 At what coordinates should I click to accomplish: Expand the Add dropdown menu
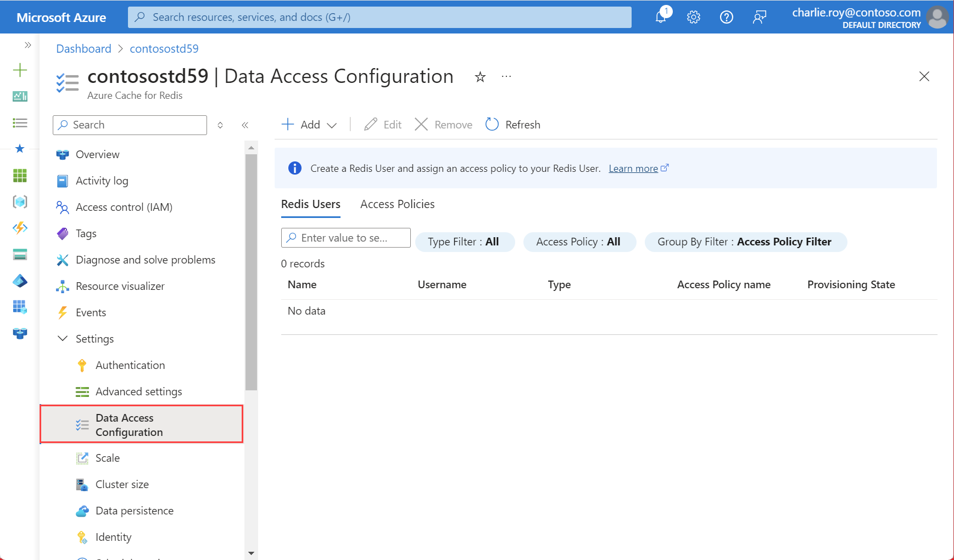coord(333,125)
